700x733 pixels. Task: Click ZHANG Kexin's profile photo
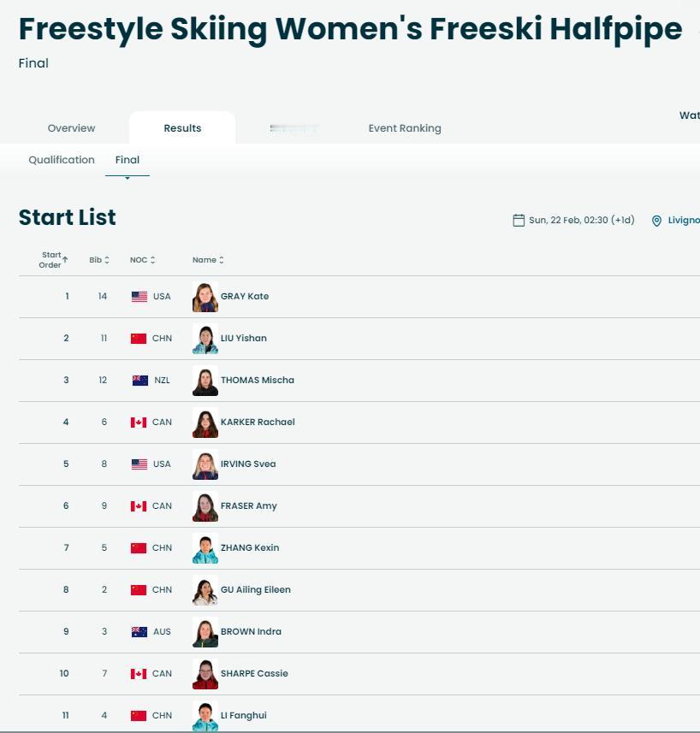coord(205,548)
